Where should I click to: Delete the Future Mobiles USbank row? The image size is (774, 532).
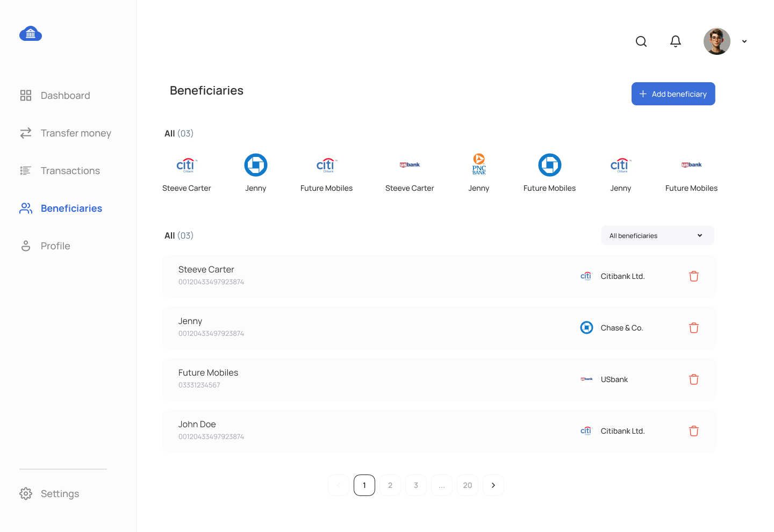[694, 379]
